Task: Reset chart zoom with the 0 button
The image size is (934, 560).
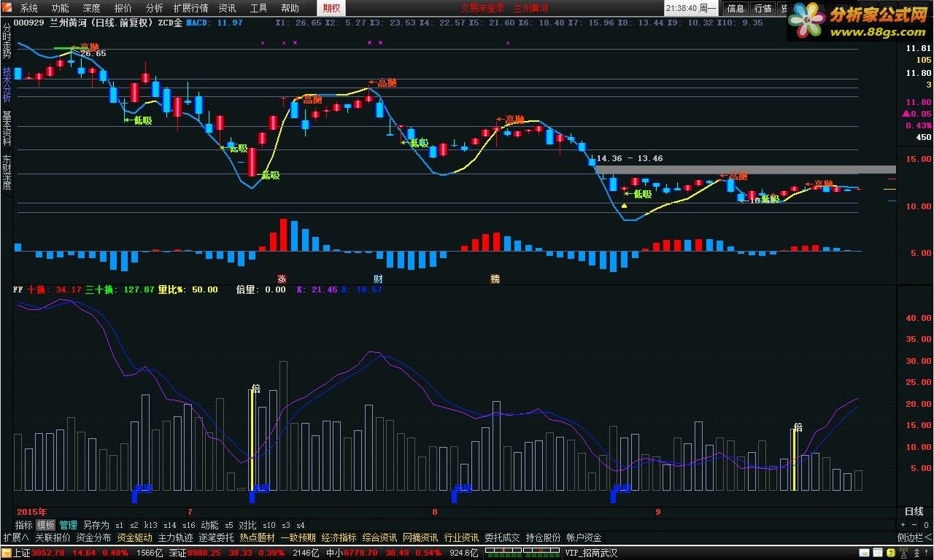Action: (x=926, y=525)
